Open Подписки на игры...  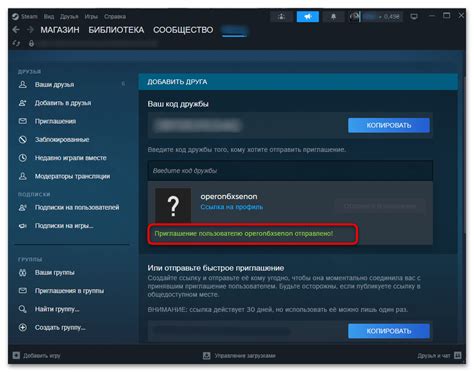point(64,226)
